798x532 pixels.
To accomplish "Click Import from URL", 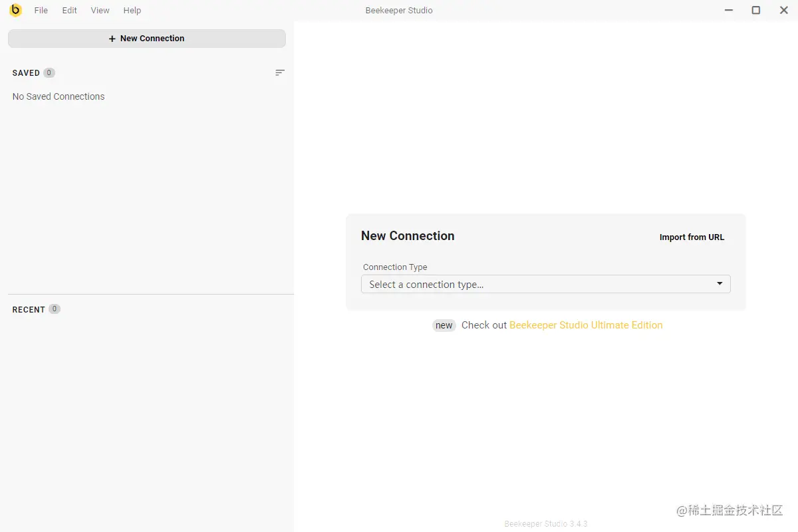I will pyautogui.click(x=692, y=237).
